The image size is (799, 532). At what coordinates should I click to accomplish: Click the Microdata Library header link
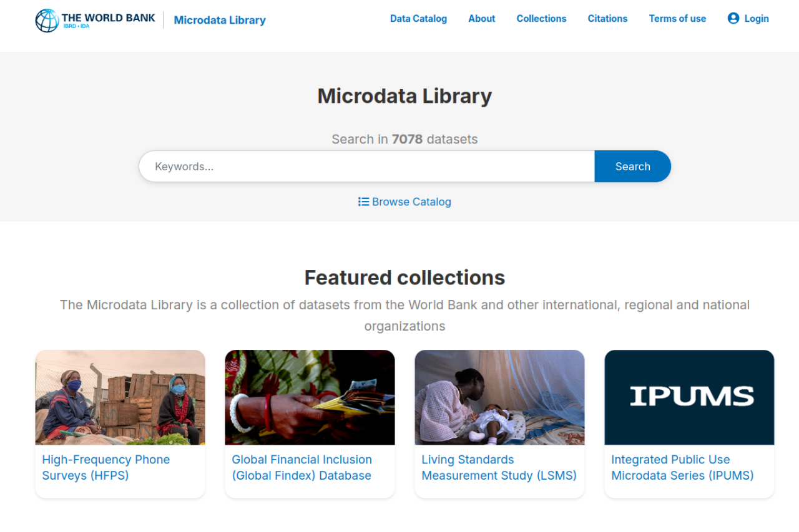click(x=220, y=20)
